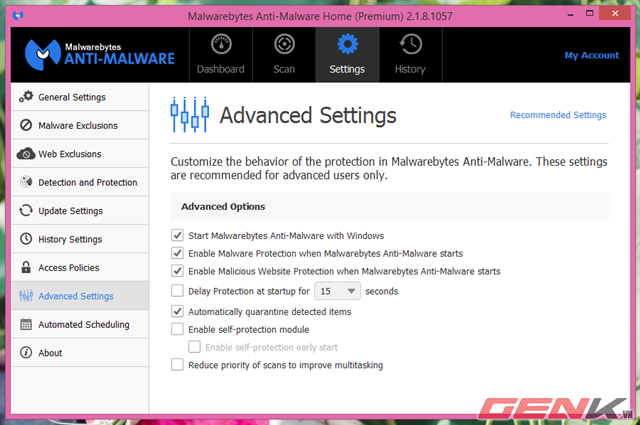Image resolution: width=640 pixels, height=425 pixels.
Task: Click the title bar Malwarebytes app icon
Action: 18,16
